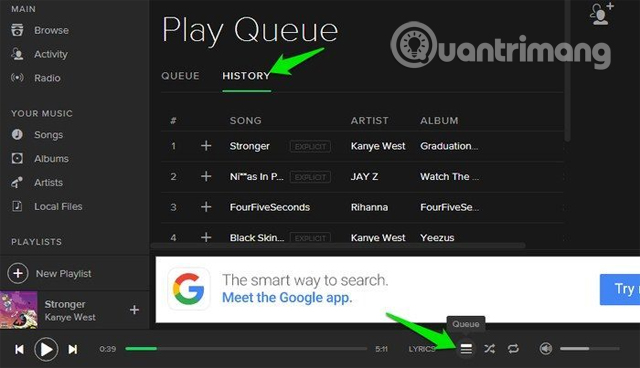This screenshot has height=368, width=640.
Task: Open the album Watch The ...
Action: click(449, 177)
